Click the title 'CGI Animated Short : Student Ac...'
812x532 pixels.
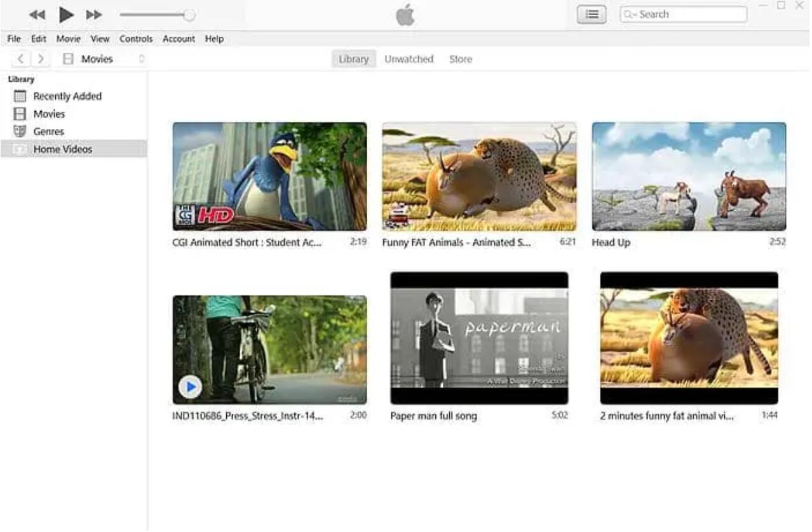pyautogui.click(x=247, y=243)
